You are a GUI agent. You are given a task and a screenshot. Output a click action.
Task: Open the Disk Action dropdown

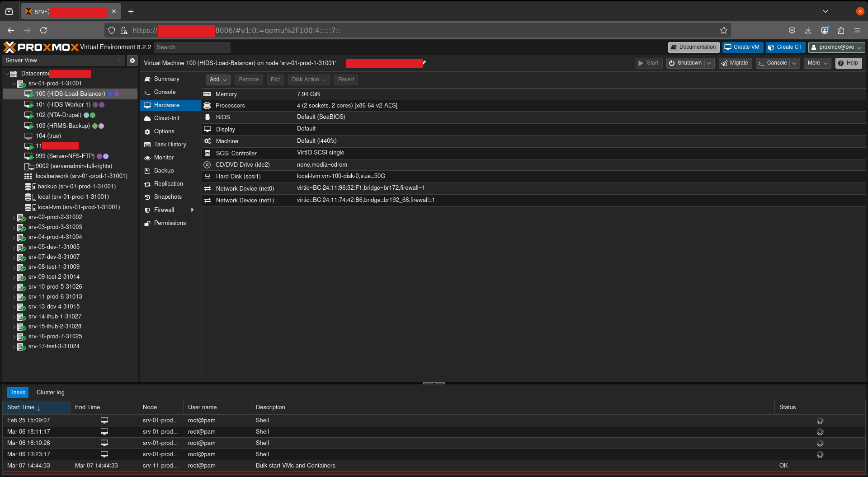pyautogui.click(x=309, y=79)
